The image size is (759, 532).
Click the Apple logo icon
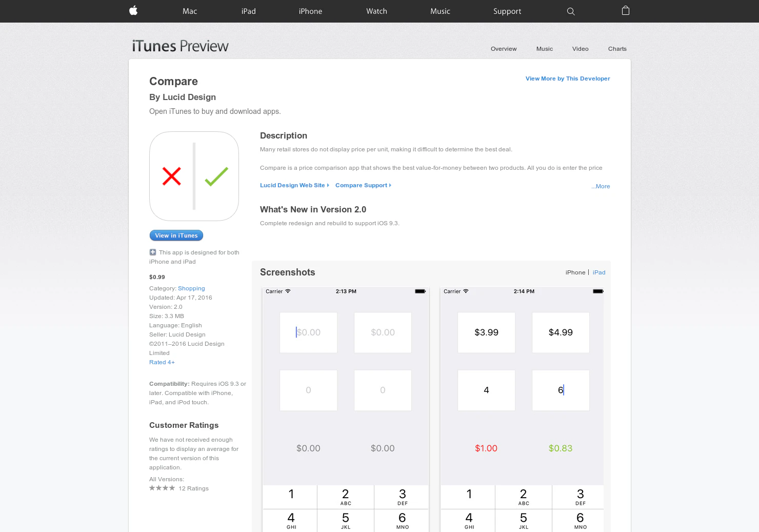point(133,11)
